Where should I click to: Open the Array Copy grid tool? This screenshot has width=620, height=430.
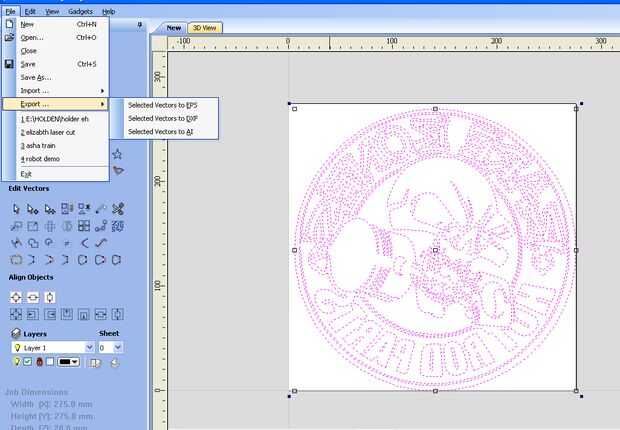(84, 226)
